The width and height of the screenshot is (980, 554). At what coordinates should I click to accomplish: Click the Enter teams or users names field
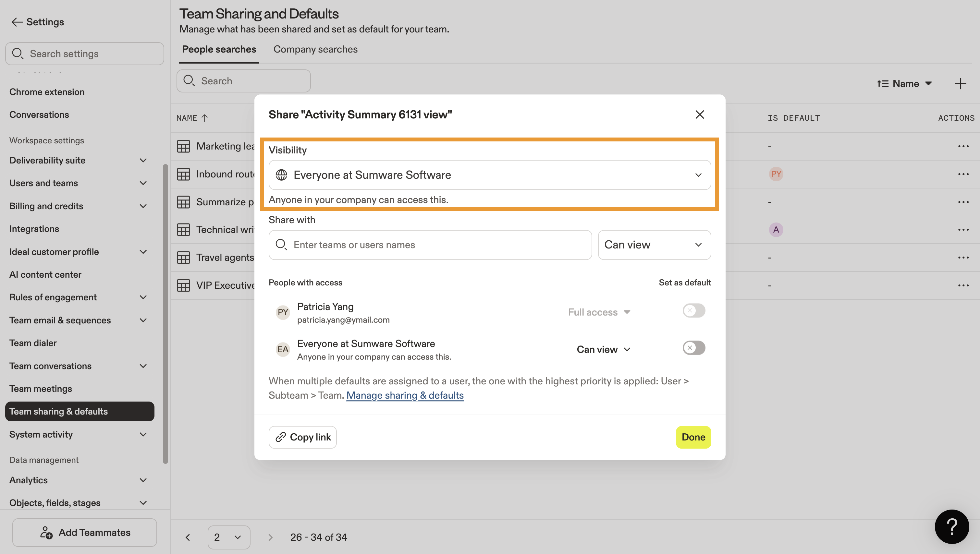click(430, 245)
